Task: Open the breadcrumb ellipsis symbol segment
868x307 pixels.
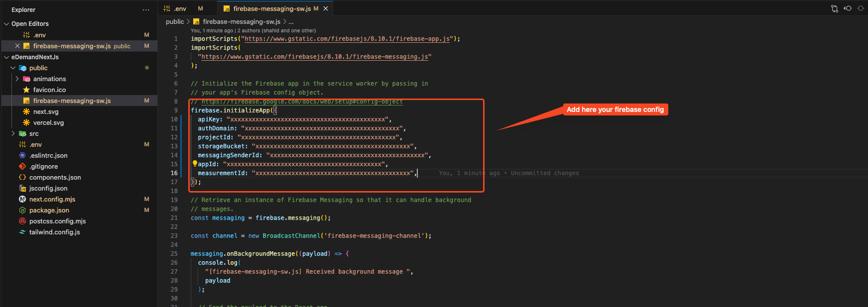Action: click(x=291, y=22)
